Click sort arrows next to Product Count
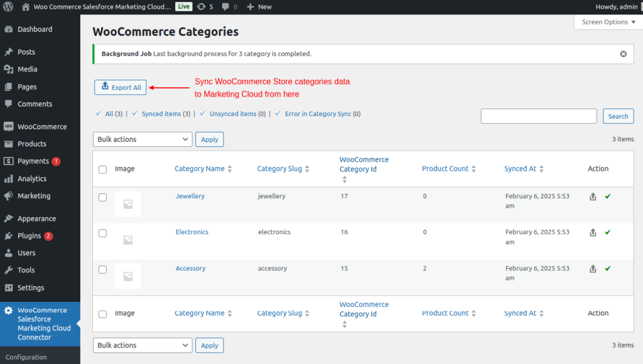This screenshot has height=364, width=643. pyautogui.click(x=473, y=169)
